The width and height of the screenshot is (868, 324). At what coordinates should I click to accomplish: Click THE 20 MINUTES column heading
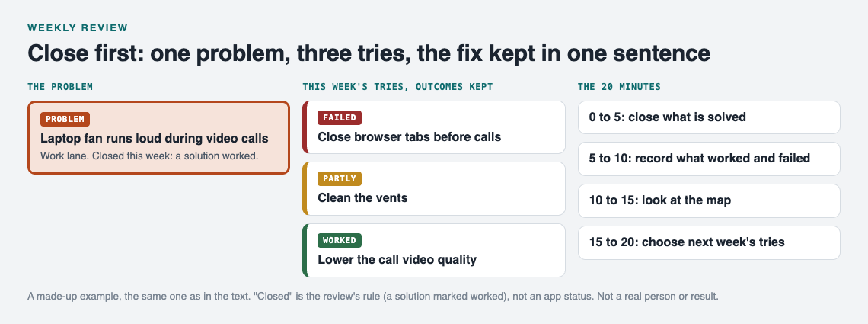(x=619, y=87)
